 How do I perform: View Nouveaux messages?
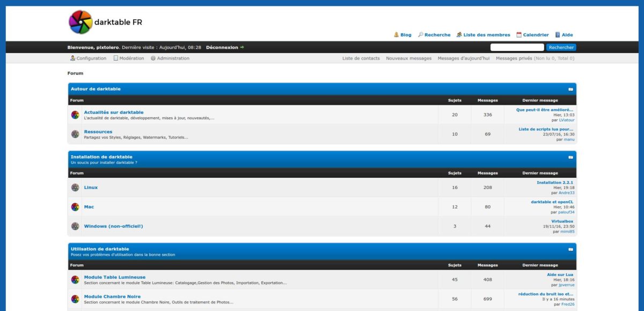pyautogui.click(x=409, y=58)
